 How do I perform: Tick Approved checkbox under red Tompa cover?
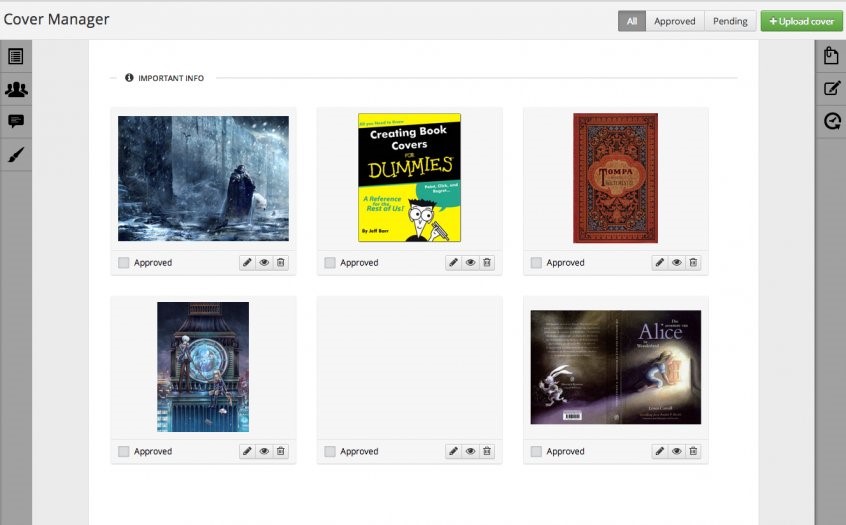coord(536,263)
